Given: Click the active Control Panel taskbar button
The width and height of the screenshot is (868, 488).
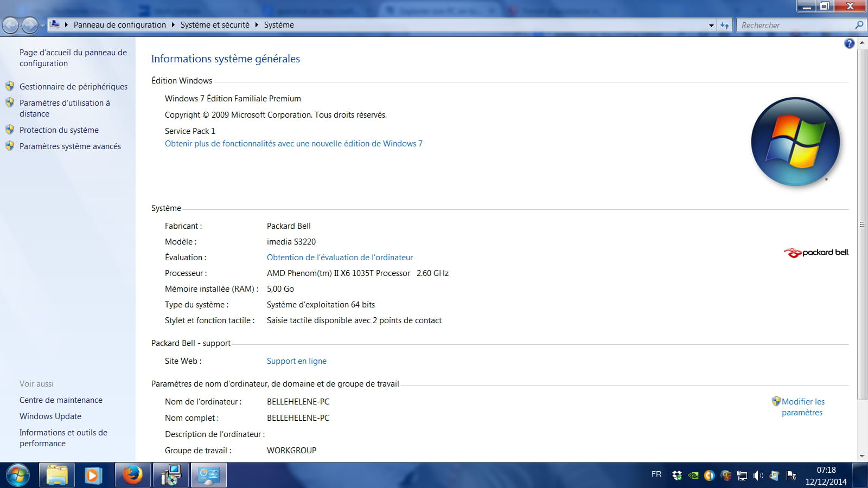Looking at the screenshot, I should 209,476.
